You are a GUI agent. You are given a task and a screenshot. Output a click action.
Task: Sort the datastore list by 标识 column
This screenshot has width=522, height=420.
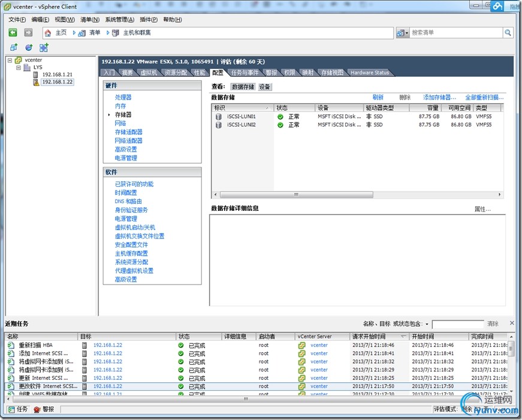click(242, 108)
